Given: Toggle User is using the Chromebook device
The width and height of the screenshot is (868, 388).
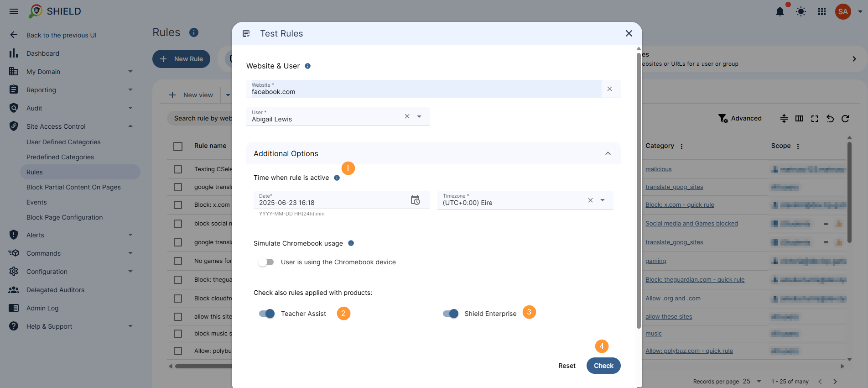Looking at the screenshot, I should pos(266,262).
